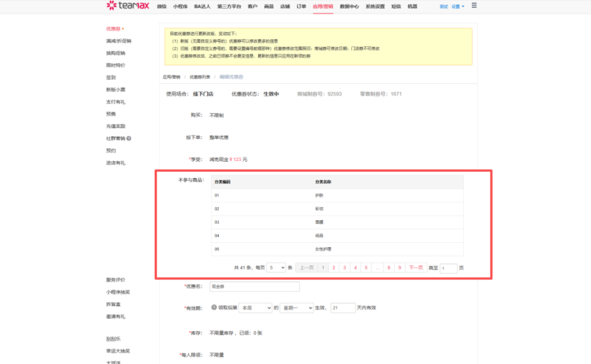Click the 上一页 pagination button
Screen dimensions: 591x364
[307, 268]
